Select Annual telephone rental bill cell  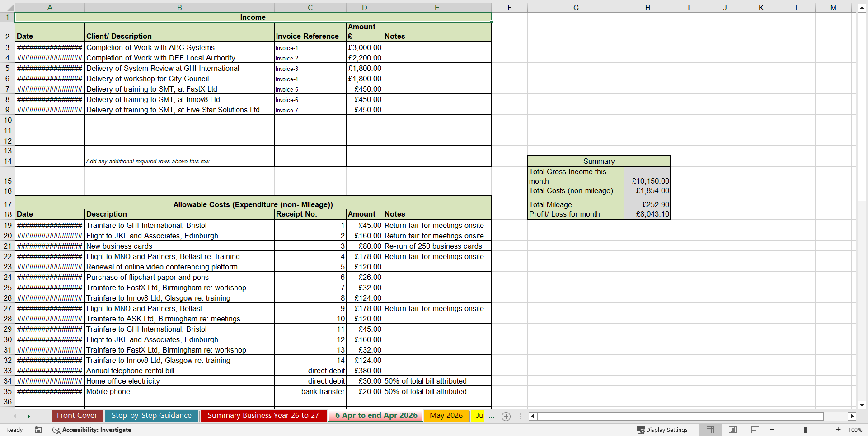179,371
